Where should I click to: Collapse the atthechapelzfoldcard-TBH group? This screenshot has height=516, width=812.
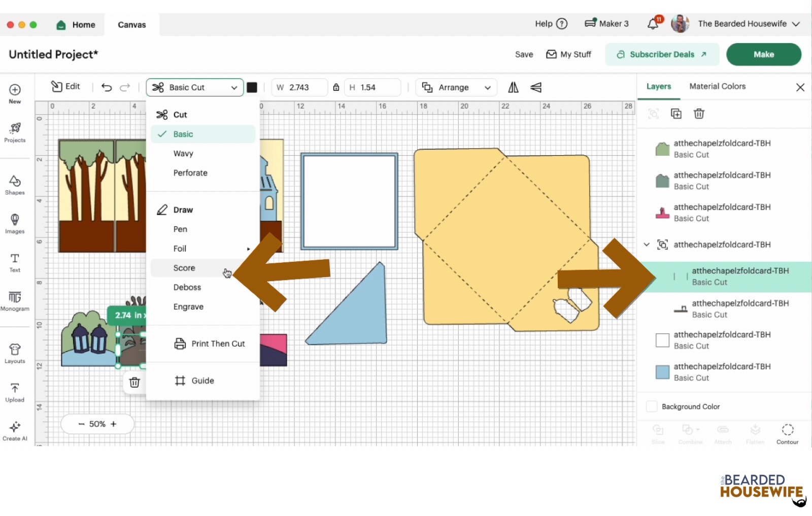point(647,245)
